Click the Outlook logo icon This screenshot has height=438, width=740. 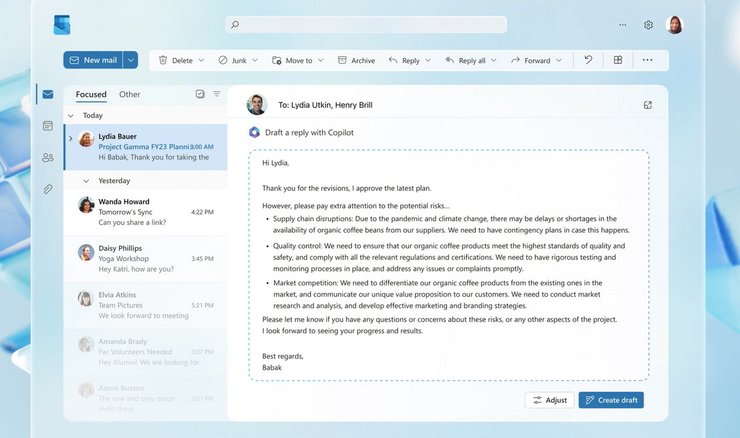point(62,25)
